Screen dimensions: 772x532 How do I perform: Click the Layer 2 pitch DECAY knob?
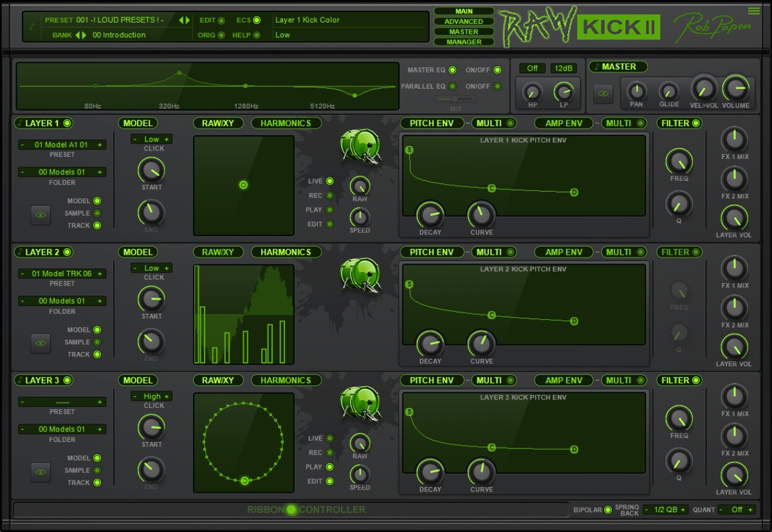[430, 344]
